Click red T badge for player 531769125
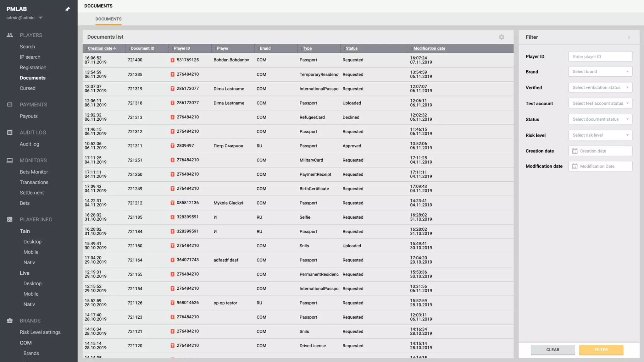 (x=172, y=60)
